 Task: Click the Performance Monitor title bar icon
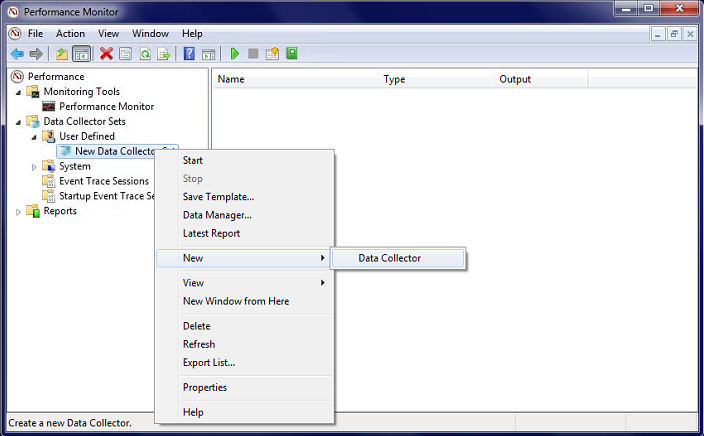pos(13,12)
